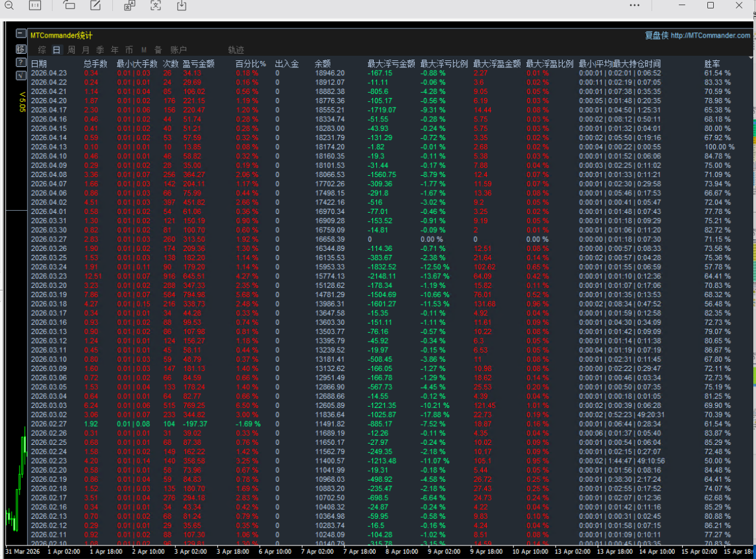The width and height of the screenshot is (756, 559).
Task: Select the 日 daily tab
Action: [x=56, y=50]
